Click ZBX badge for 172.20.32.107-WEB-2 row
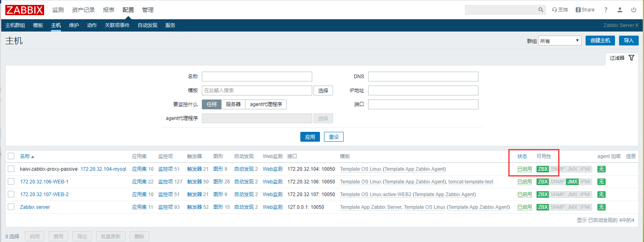This screenshot has height=242, width=644. [543, 195]
